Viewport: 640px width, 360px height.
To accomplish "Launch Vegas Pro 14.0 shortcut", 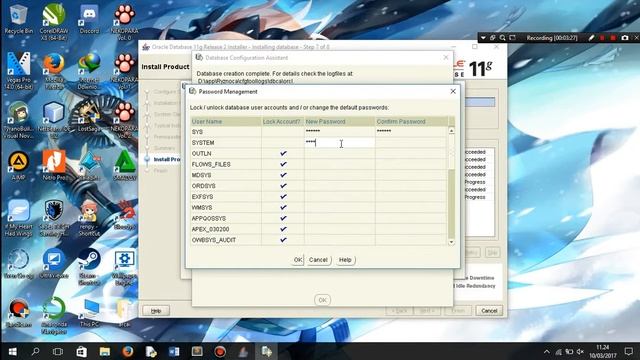I will point(18,71).
